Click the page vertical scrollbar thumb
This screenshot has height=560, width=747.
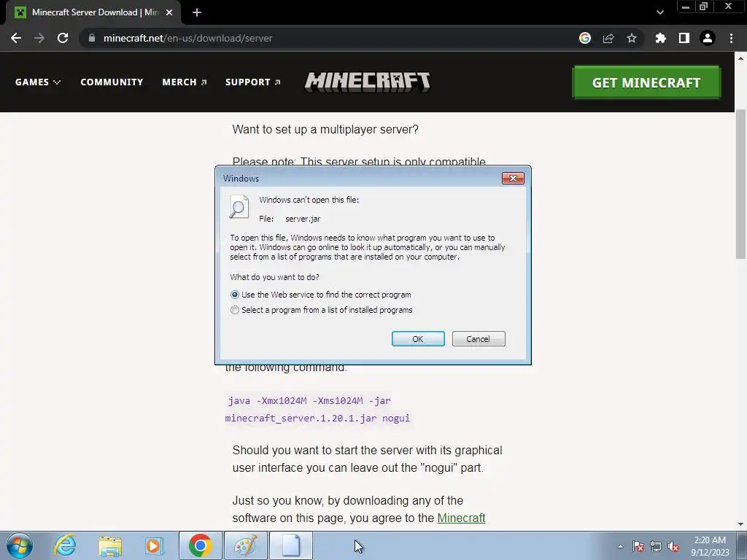point(740,184)
